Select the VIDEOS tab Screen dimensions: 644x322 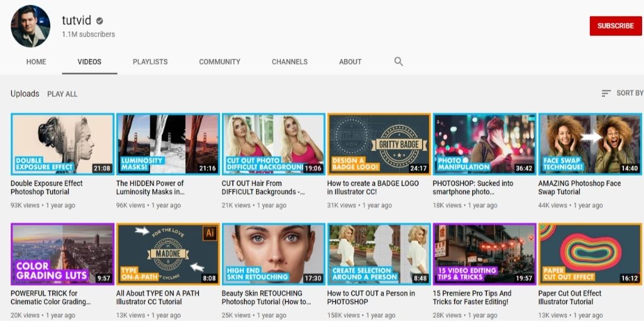click(89, 62)
